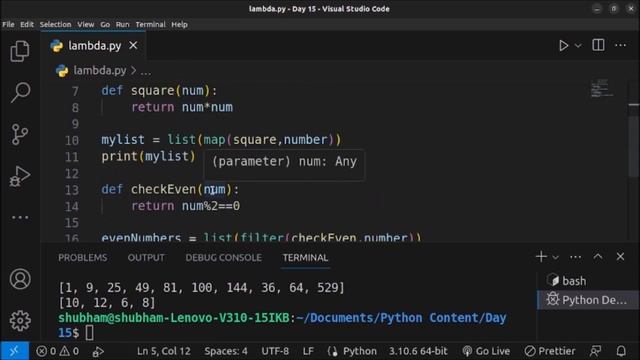
Task: Click on the checkEven function name
Action: coord(163,189)
